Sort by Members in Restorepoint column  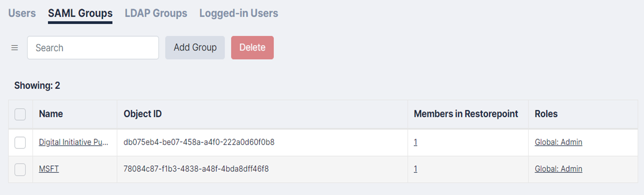[466, 114]
